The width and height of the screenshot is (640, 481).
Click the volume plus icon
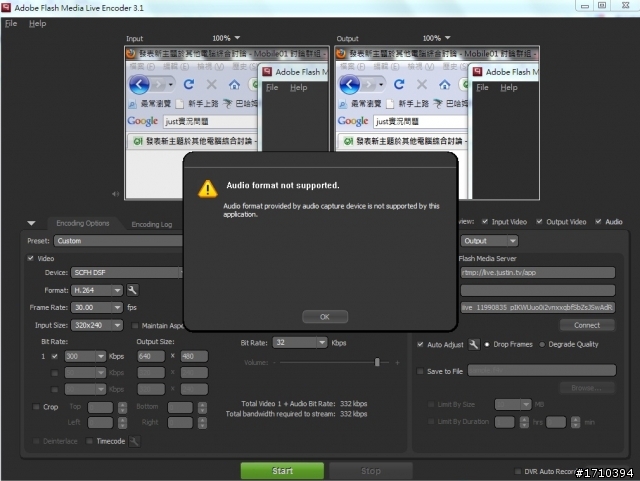pyautogui.click(x=397, y=363)
